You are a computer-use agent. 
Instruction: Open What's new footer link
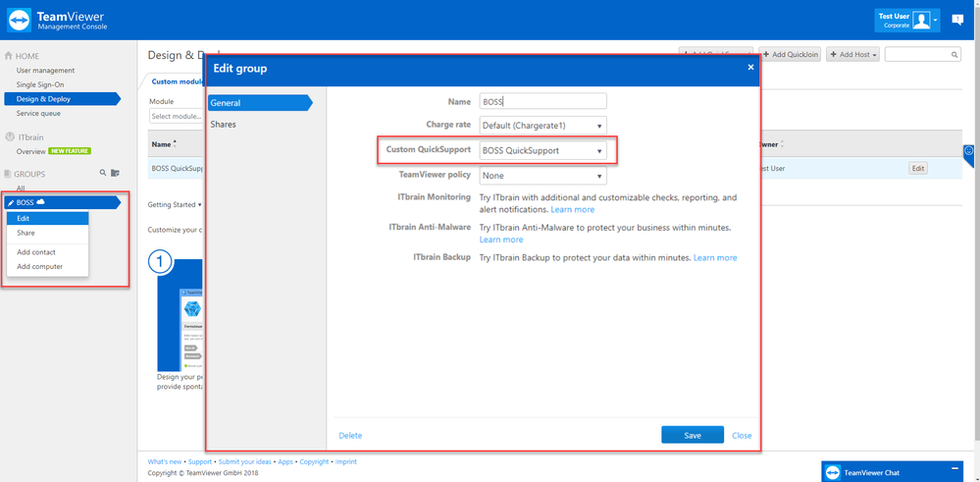(x=165, y=462)
